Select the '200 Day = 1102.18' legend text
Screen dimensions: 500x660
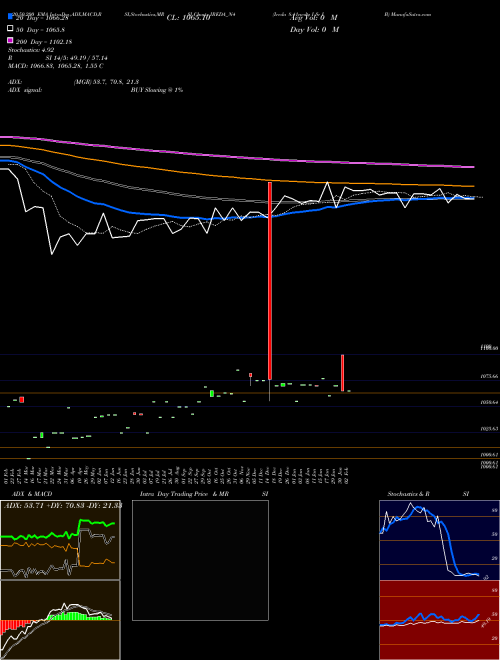click(44, 42)
